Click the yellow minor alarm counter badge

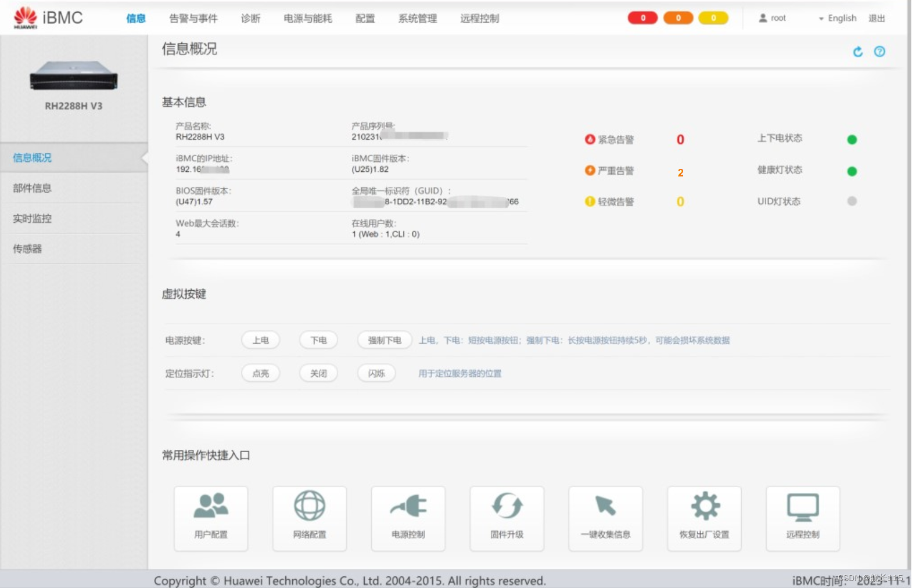click(713, 18)
